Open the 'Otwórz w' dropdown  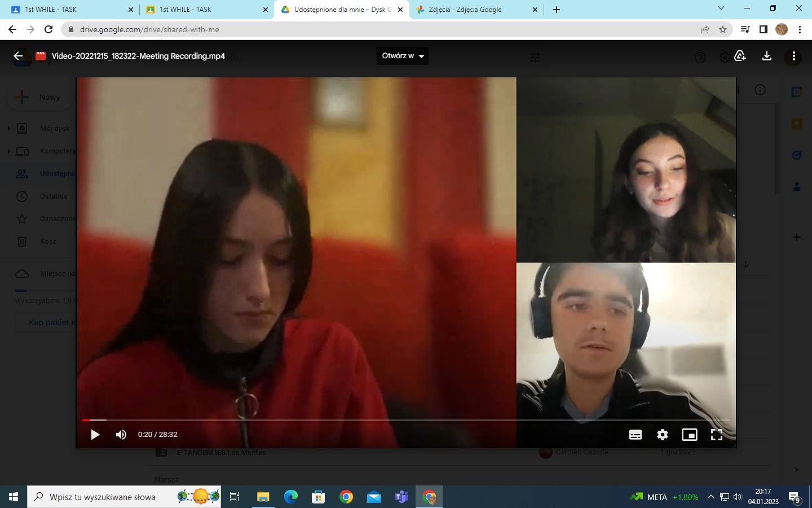click(403, 56)
